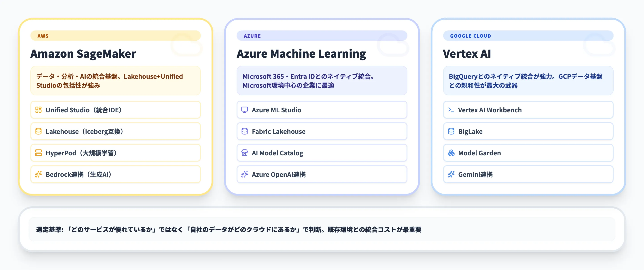Image resolution: width=644 pixels, height=270 pixels.
Task: Click the AI Model Catalog storefront icon
Action: [244, 153]
